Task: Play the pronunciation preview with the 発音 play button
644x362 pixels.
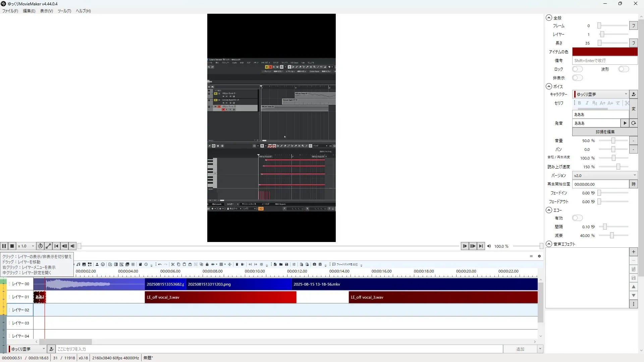Action: point(625,123)
